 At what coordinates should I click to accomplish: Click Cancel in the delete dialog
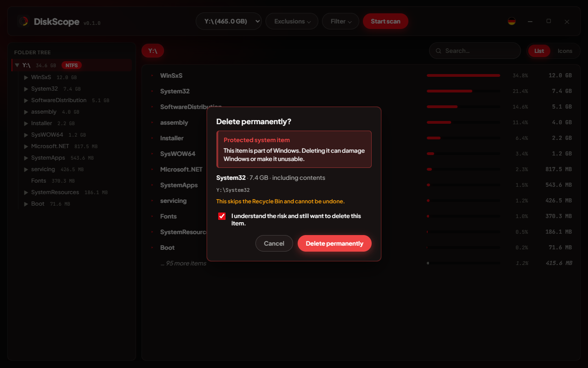click(x=274, y=243)
